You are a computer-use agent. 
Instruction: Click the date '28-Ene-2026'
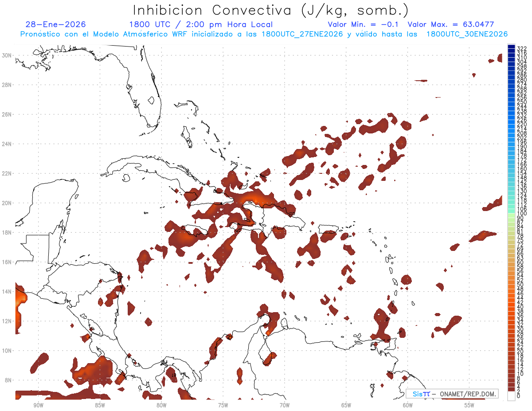point(56,24)
